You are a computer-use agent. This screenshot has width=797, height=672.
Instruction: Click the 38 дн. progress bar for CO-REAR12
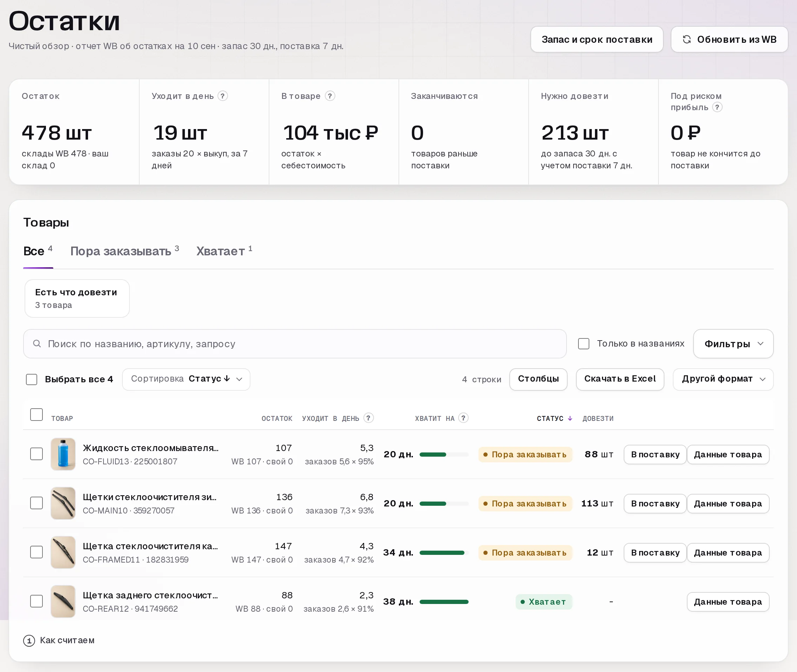444,602
